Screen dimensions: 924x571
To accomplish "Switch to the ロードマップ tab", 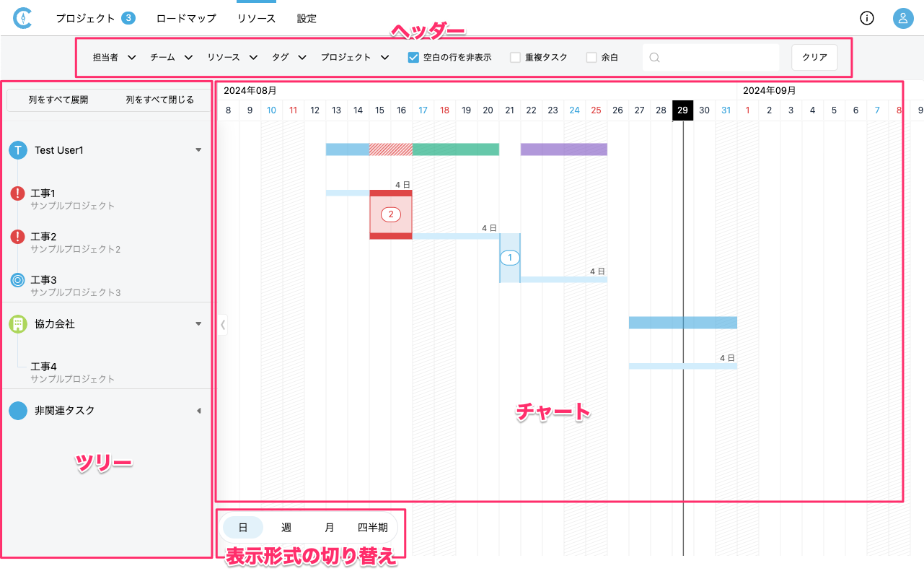I will 186,19.
